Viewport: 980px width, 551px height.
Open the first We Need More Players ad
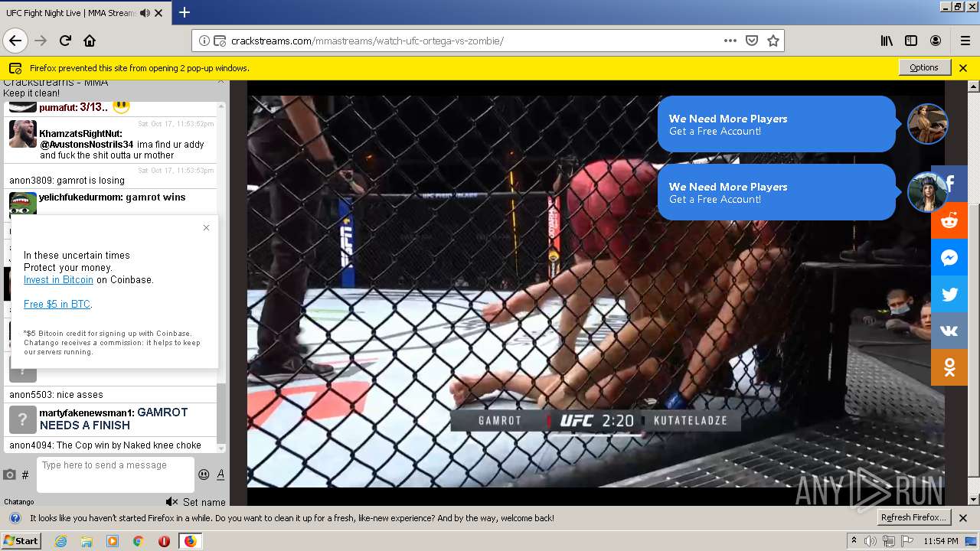coord(776,124)
